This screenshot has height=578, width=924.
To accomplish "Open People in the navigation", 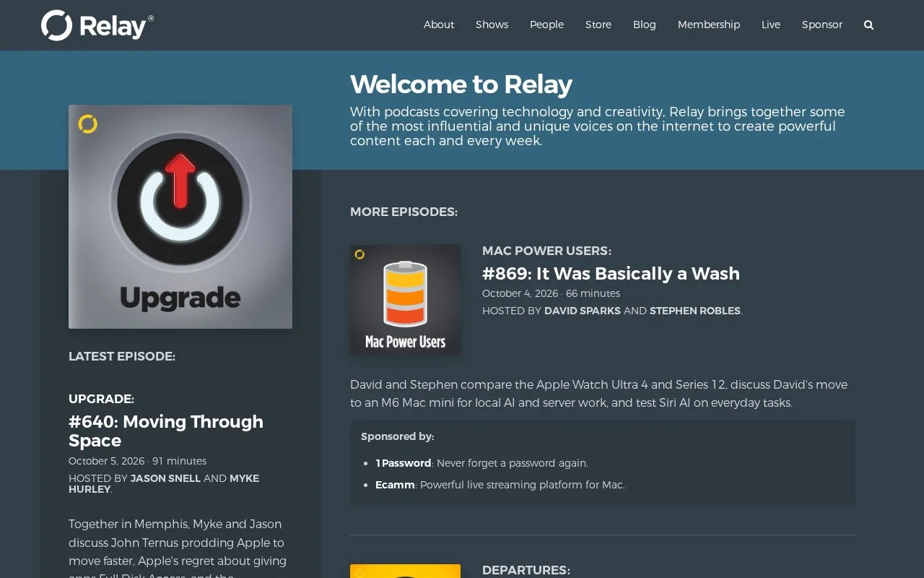I will point(546,25).
